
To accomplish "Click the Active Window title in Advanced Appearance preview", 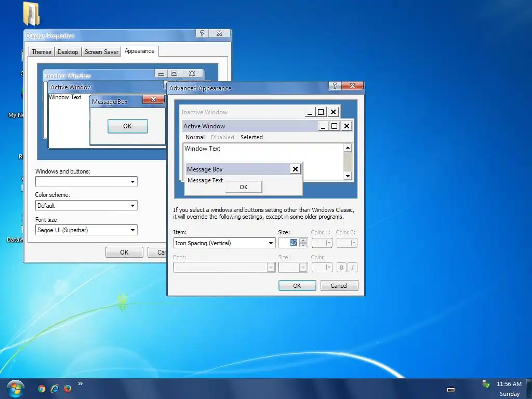I will click(x=204, y=126).
